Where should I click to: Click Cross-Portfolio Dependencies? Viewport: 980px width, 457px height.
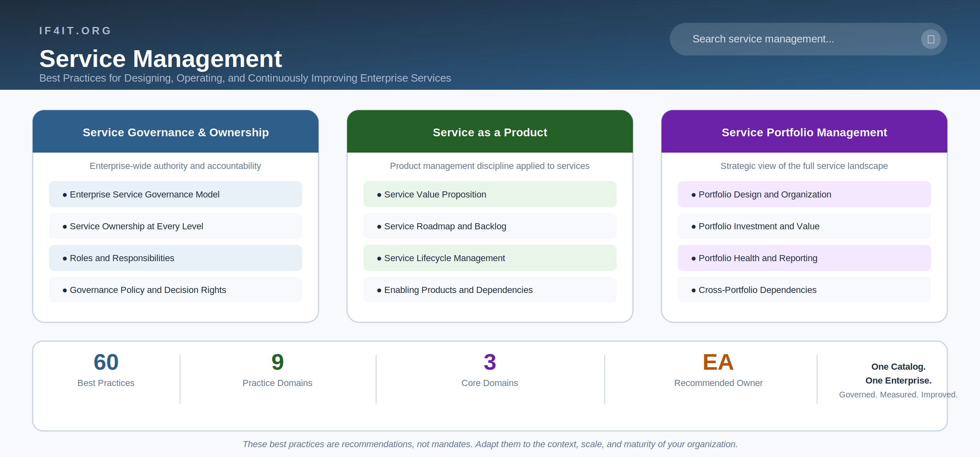coord(804,290)
